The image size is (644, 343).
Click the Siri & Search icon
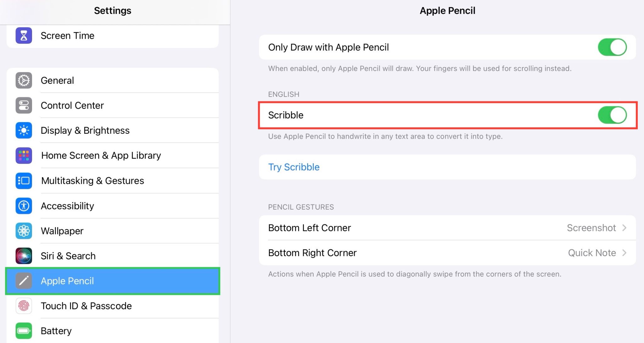(23, 256)
